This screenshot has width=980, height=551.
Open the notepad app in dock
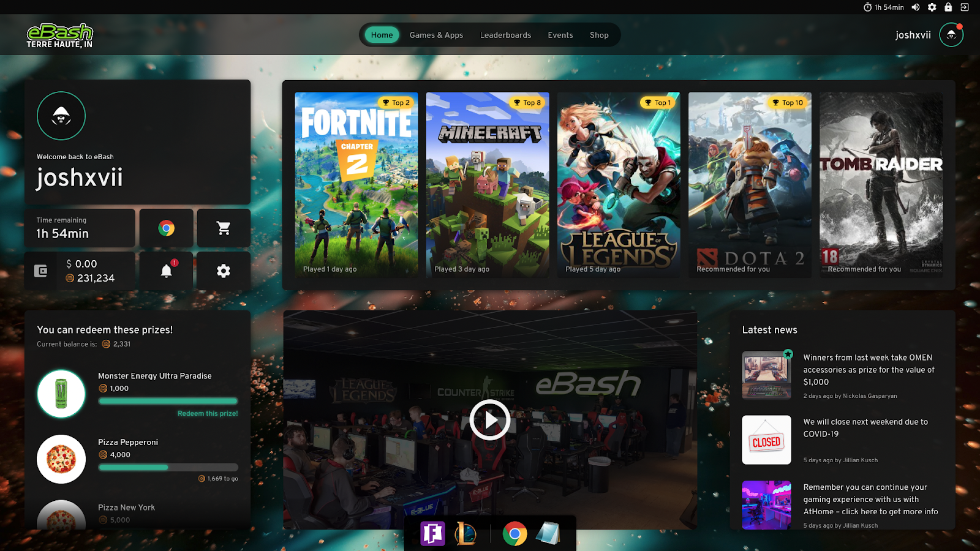[548, 534]
